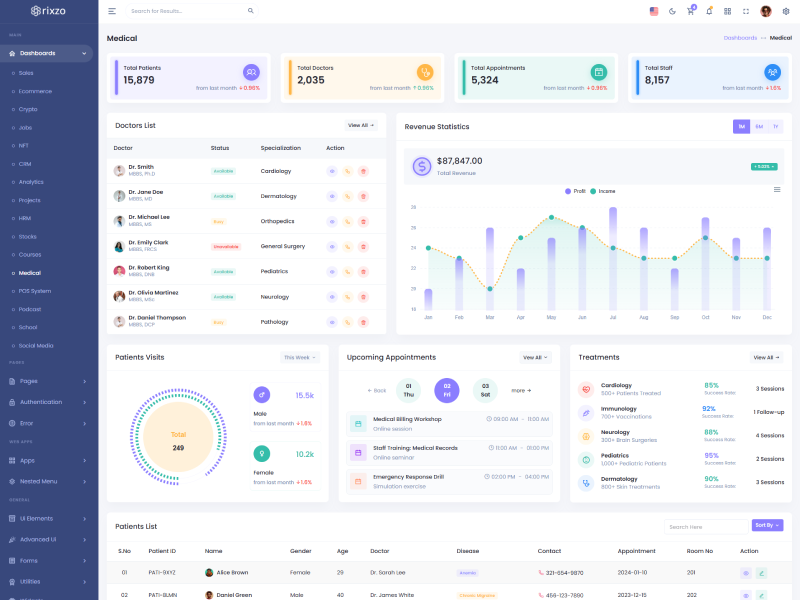The height and width of the screenshot is (600, 800).
Task: Enter fullscreen mode from the top bar
Action: [x=745, y=11]
